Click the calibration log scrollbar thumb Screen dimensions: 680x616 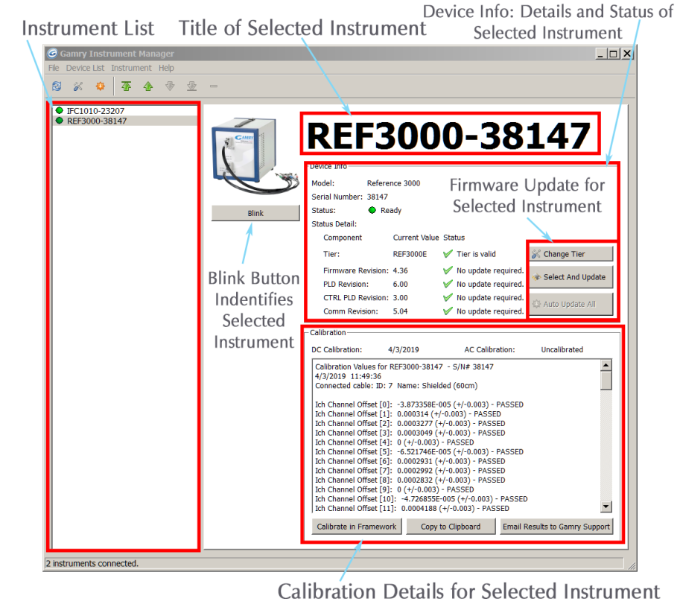point(606,381)
